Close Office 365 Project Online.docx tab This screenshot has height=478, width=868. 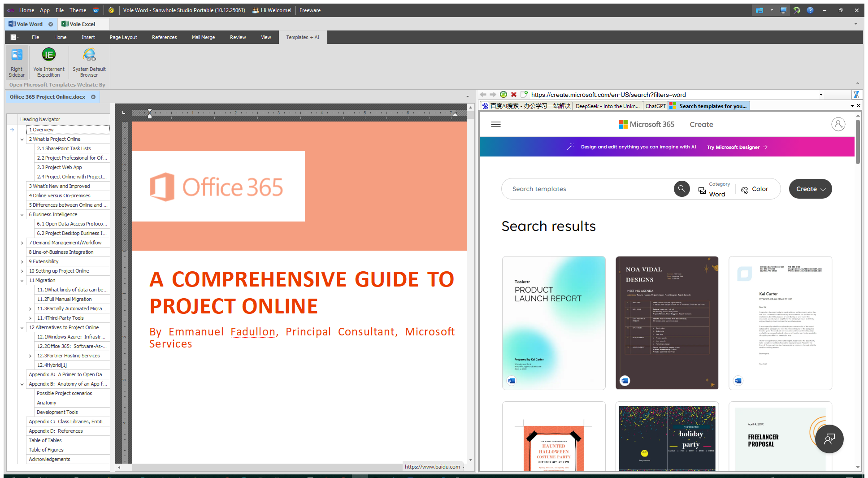pyautogui.click(x=93, y=97)
